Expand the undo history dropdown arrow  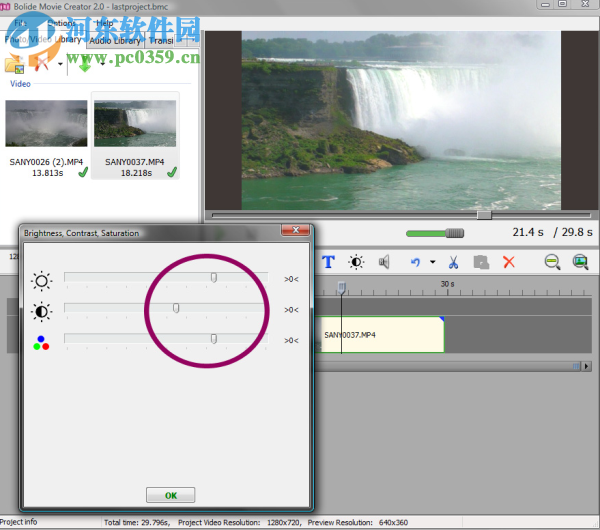click(x=432, y=262)
